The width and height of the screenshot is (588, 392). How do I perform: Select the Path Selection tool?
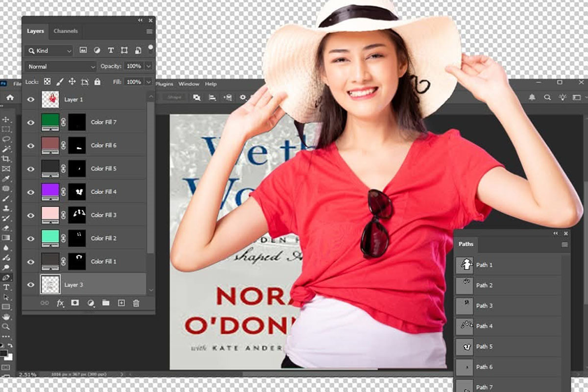6,297
